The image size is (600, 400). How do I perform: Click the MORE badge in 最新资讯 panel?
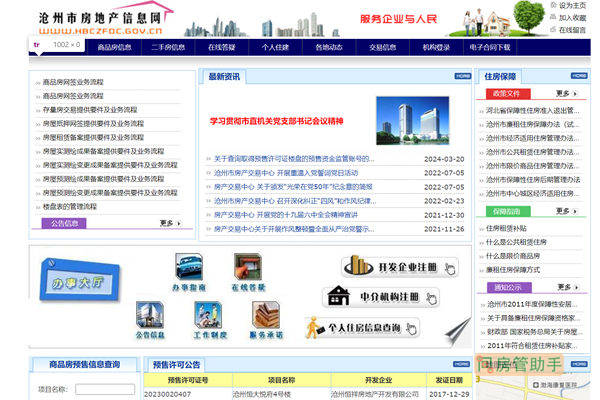[x=463, y=76]
